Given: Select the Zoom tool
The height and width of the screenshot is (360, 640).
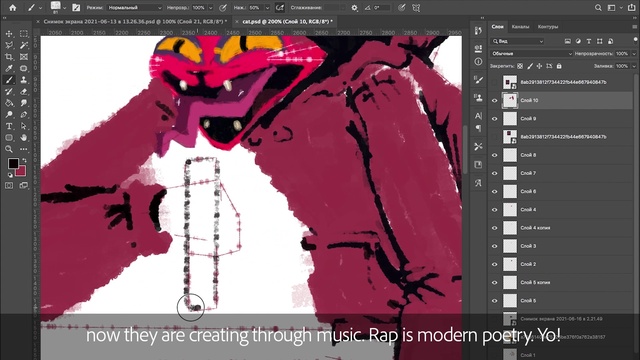Looking at the screenshot, I should point(9,149).
